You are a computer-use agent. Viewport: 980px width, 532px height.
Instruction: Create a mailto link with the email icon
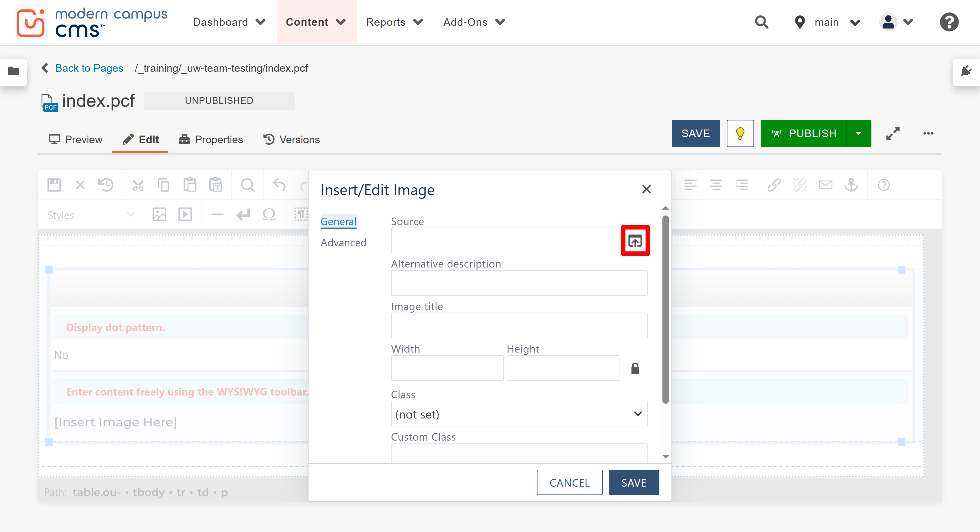825,185
